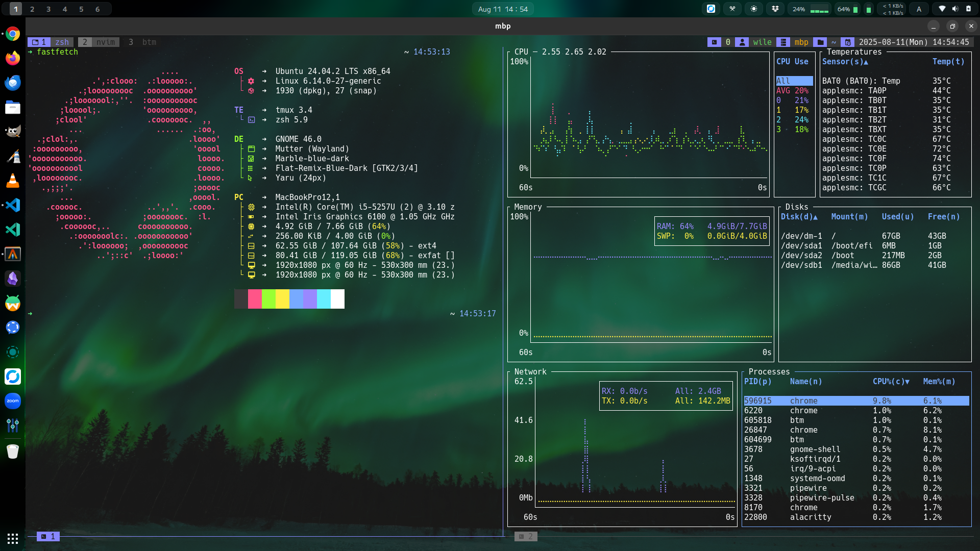This screenshot has width=980, height=551.
Task: Open the 64% memory usage indicator
Action: [x=847, y=9]
